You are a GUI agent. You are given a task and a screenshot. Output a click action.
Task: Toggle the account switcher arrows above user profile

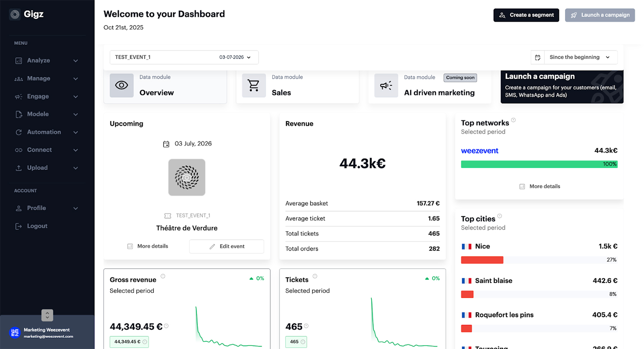click(47, 315)
